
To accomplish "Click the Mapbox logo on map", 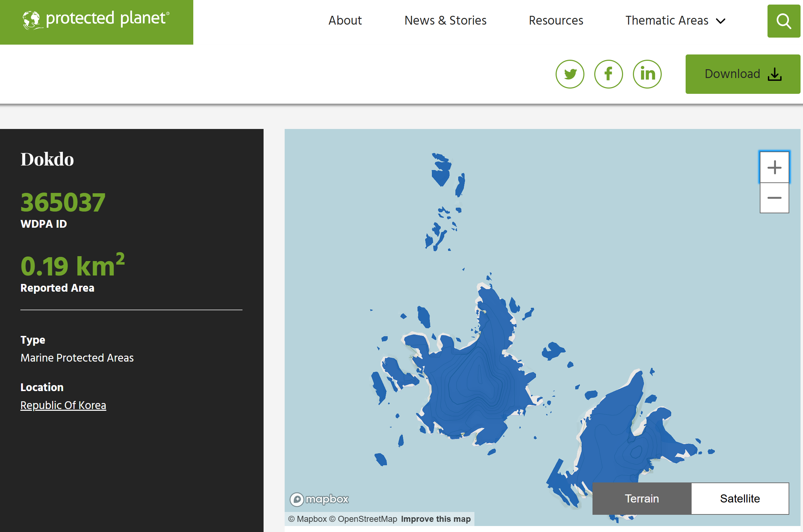I will 319,499.
